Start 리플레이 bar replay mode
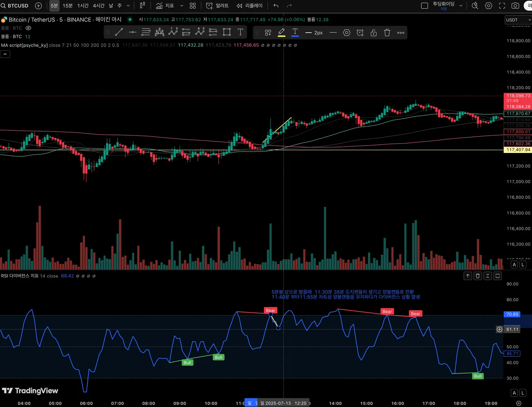The height and width of the screenshot is (407, 532). tap(250, 6)
